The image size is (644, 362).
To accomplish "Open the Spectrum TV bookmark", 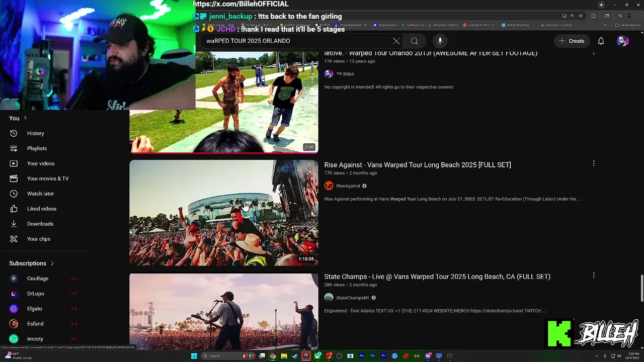I will (x=413, y=25).
